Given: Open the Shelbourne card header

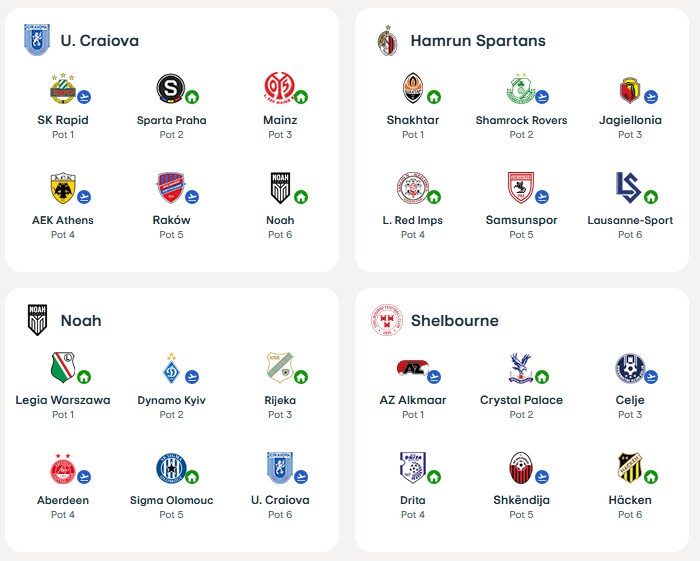Looking at the screenshot, I should coord(454,321).
